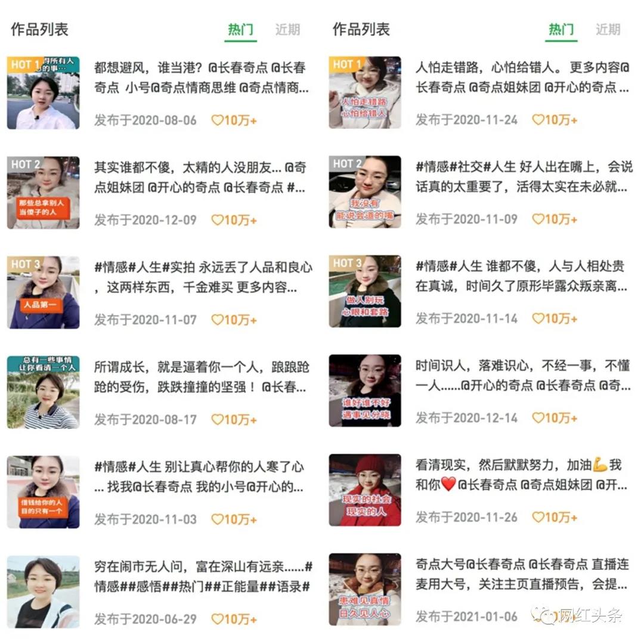
Task: Open thumbnail captioned 患难见真情 日久见人心
Action: (x=365, y=589)
